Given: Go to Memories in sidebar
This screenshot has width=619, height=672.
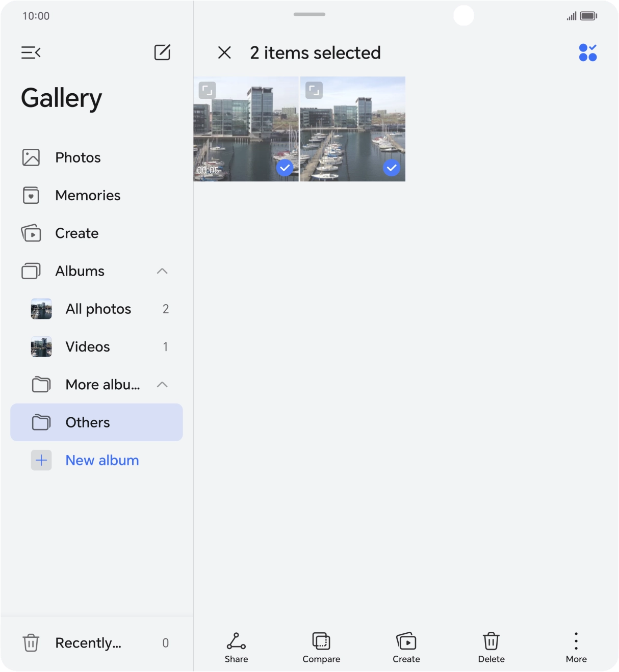Looking at the screenshot, I should (87, 196).
